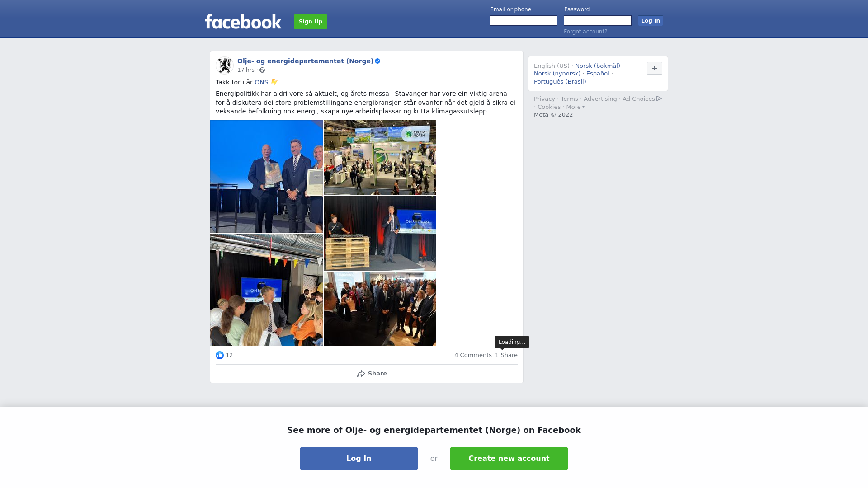Click the blue like reaction icon

click(220, 355)
